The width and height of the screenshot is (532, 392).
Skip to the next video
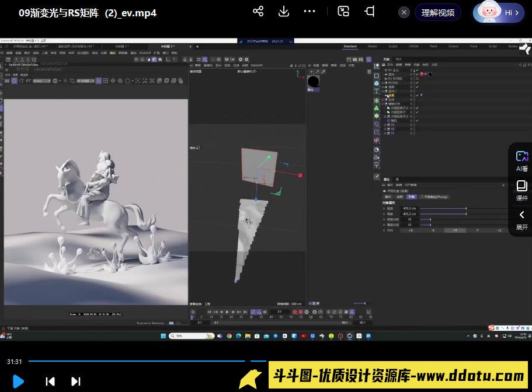[x=76, y=381]
